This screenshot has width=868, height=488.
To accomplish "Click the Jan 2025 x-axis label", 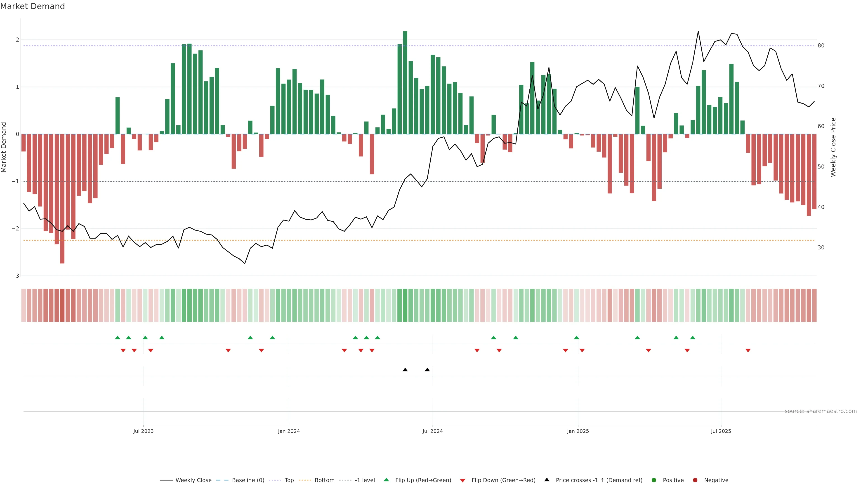I will pyautogui.click(x=578, y=432).
